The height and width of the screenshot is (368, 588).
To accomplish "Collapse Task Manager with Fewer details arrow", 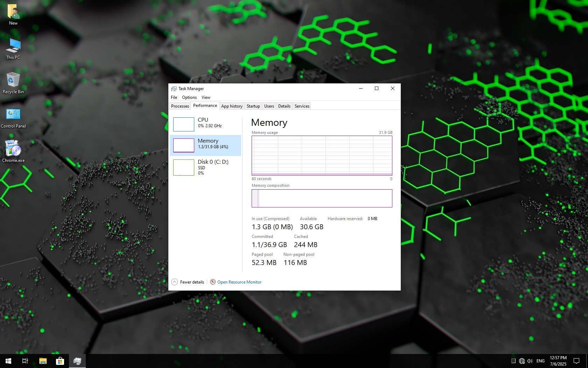I will (x=174, y=282).
